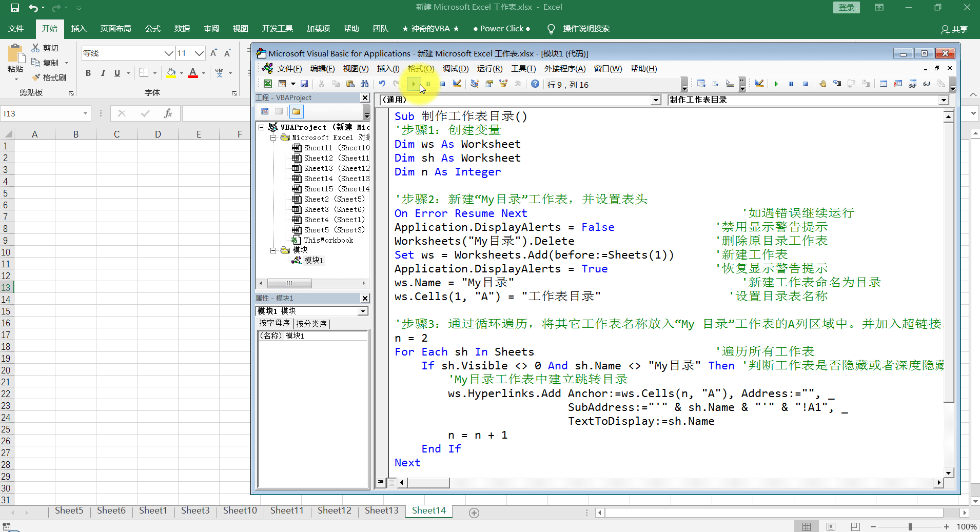Open the 模块1 object dropdown in Properties
This screenshot has width=980, height=532.
[363, 311]
